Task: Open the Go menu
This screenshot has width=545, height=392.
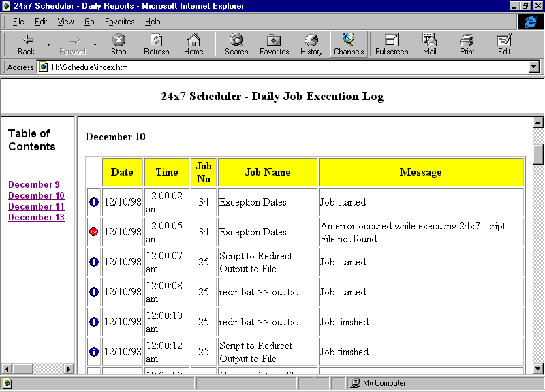Action: [x=89, y=22]
